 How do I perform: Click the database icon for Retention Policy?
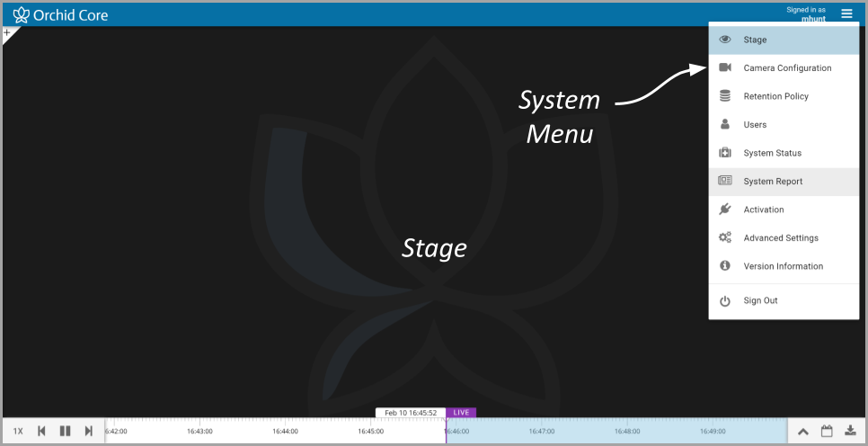click(x=724, y=96)
